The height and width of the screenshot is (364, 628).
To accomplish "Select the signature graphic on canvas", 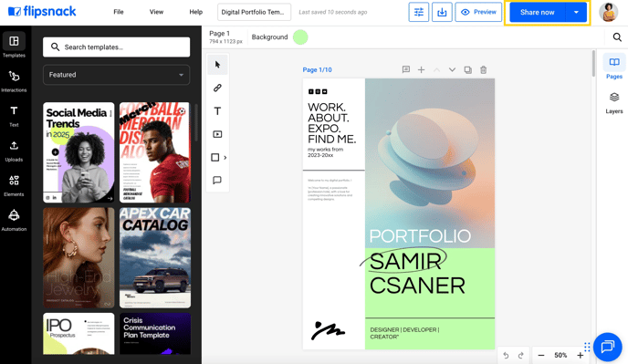I will [x=328, y=330].
